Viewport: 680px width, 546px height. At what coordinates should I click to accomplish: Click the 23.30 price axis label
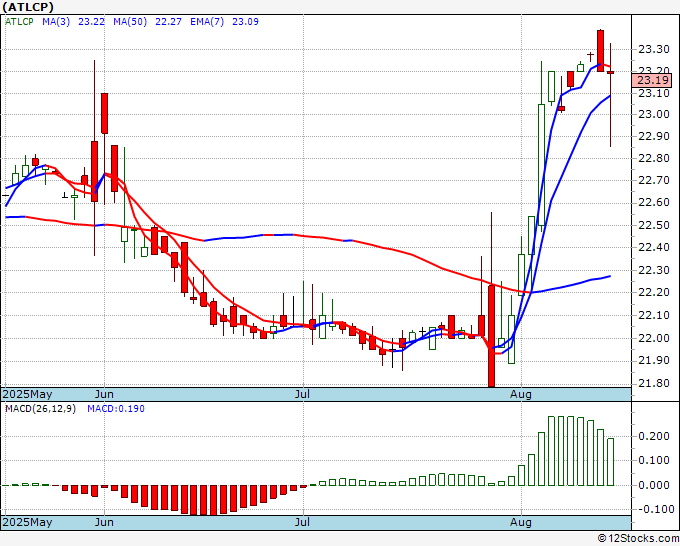point(654,49)
